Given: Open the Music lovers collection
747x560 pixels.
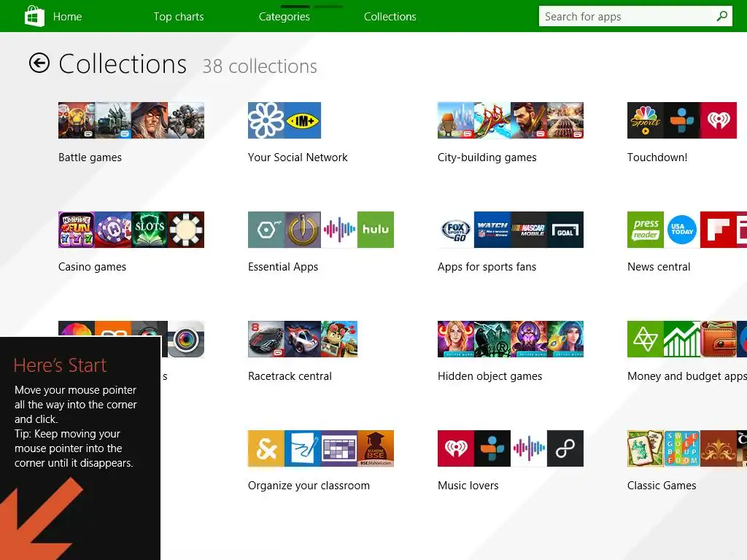Looking at the screenshot, I should click(x=468, y=486).
